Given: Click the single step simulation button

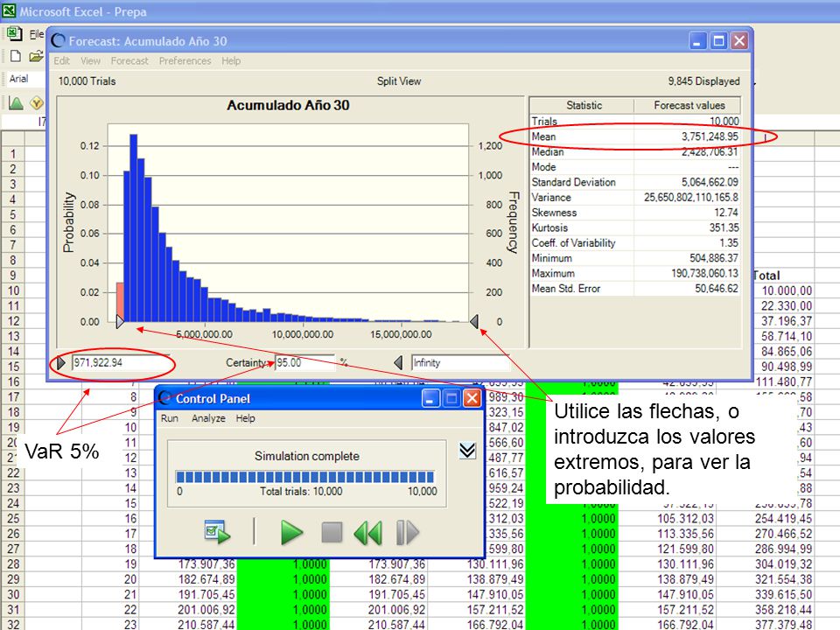Looking at the screenshot, I should [407, 533].
